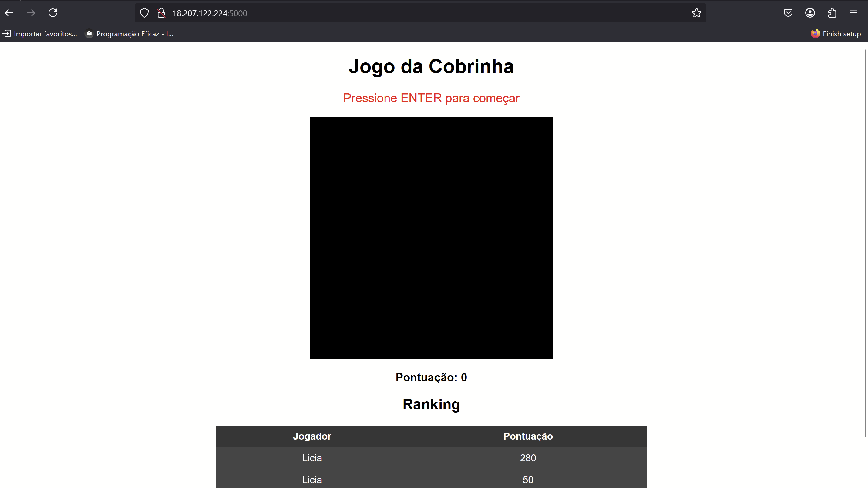Open the Pocket save icon
The height and width of the screenshot is (488, 868).
[x=788, y=13]
